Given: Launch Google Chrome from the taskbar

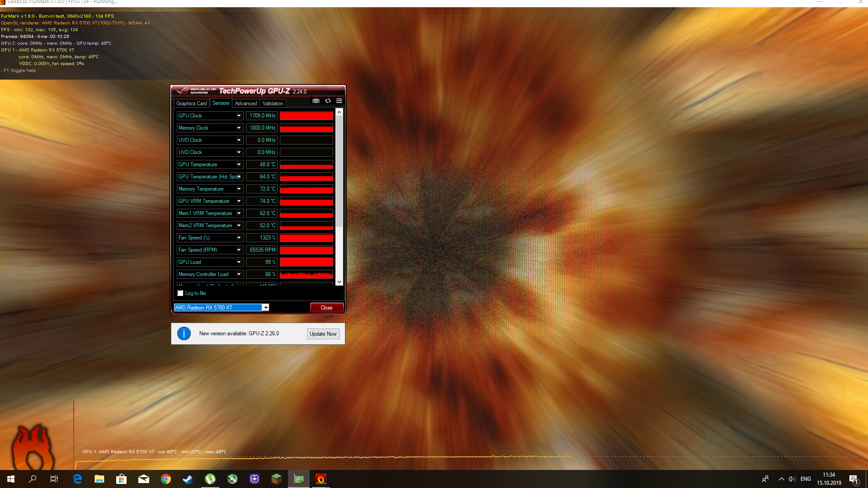Looking at the screenshot, I should tap(165, 479).
